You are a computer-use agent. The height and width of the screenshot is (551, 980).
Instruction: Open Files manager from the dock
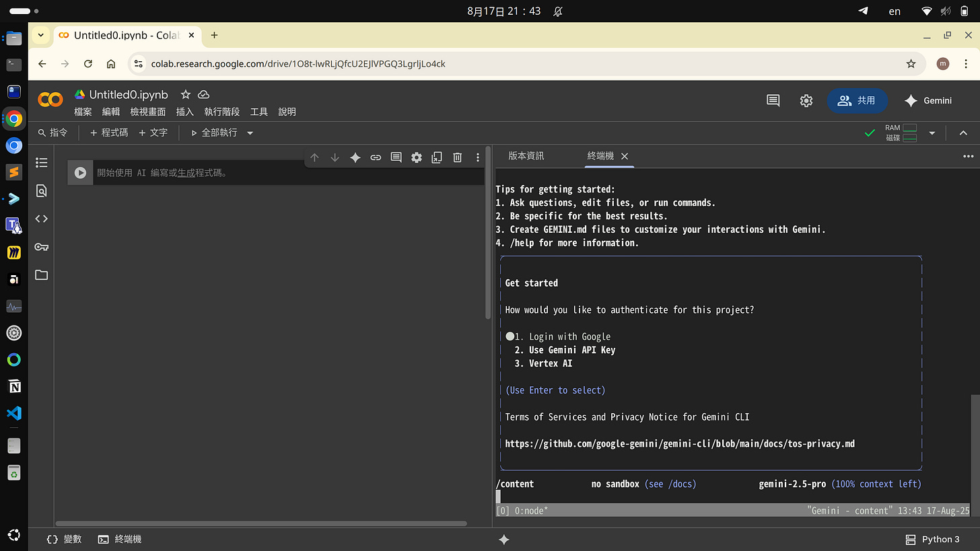[x=14, y=38]
